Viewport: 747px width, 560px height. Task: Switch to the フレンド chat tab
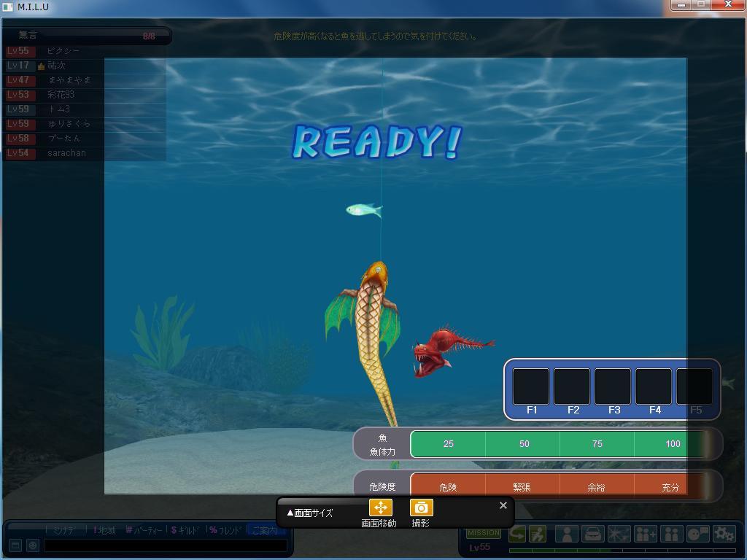(225, 530)
